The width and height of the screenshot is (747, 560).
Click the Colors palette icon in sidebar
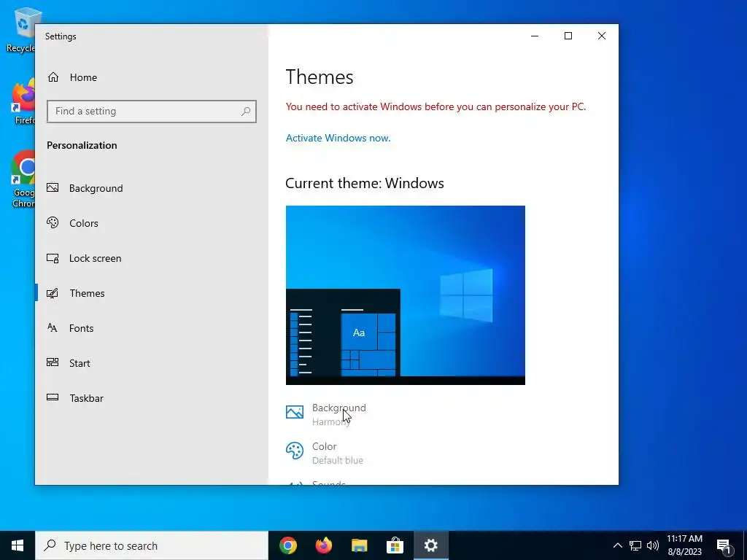tap(53, 222)
